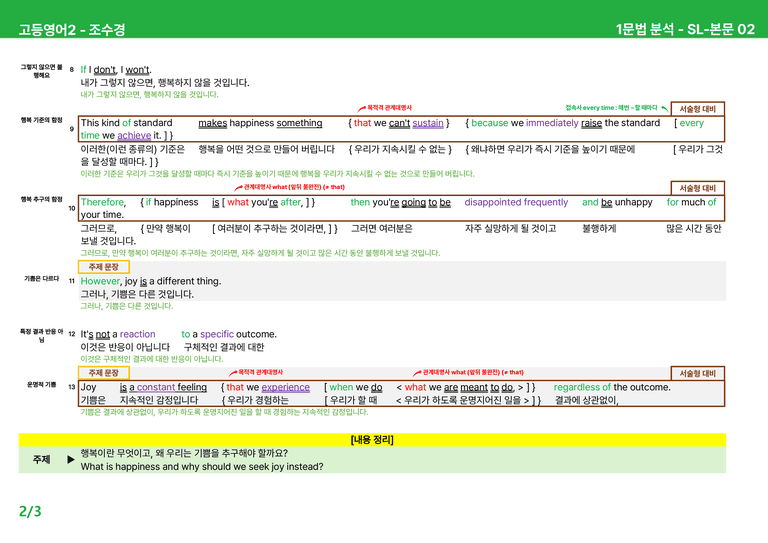
Task: Select the 서술형 대비 tag on sentence 13
Action: 697,373
